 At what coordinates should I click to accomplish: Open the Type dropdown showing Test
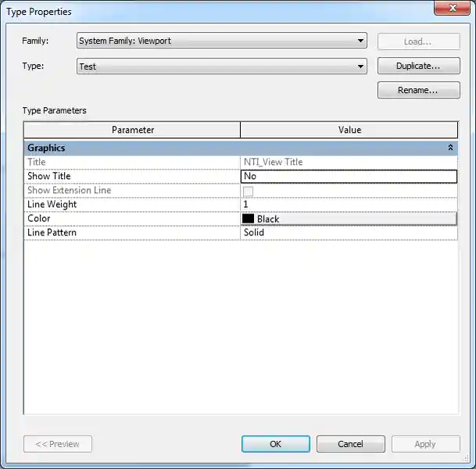click(x=360, y=66)
